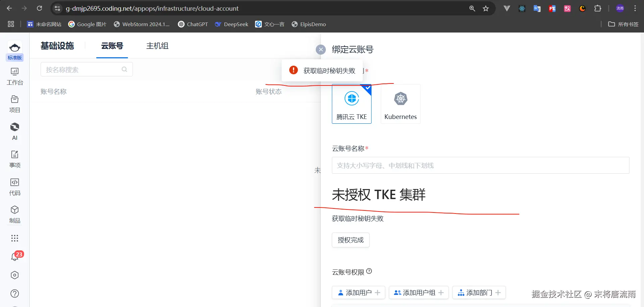Click the help icon next to 云账号权限
Screen dimensions: 644x307
click(x=369, y=271)
